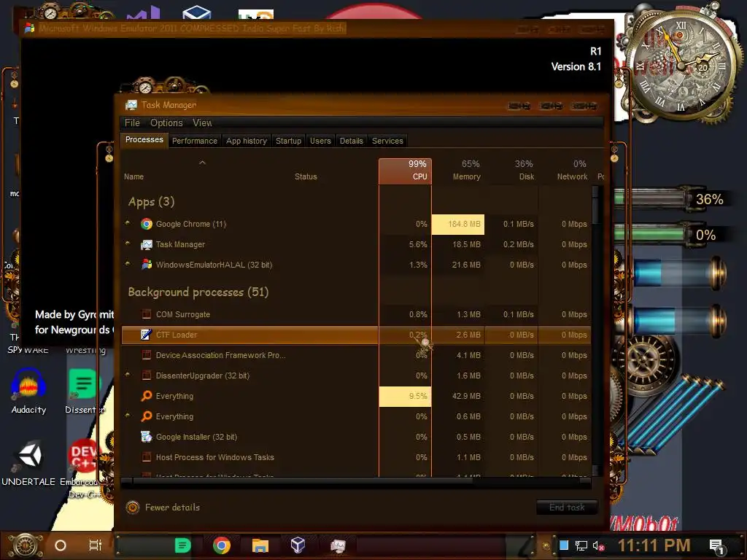Click the Apps (3) group heading

(151, 202)
